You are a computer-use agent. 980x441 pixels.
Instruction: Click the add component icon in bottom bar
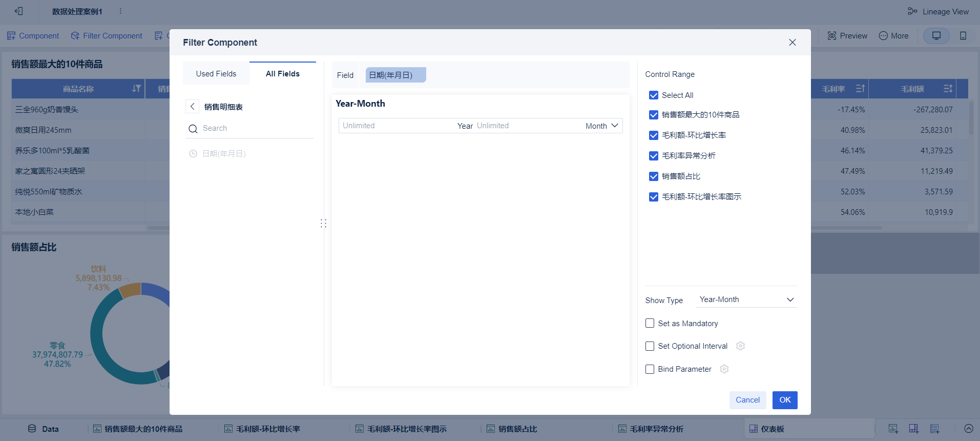coord(893,429)
